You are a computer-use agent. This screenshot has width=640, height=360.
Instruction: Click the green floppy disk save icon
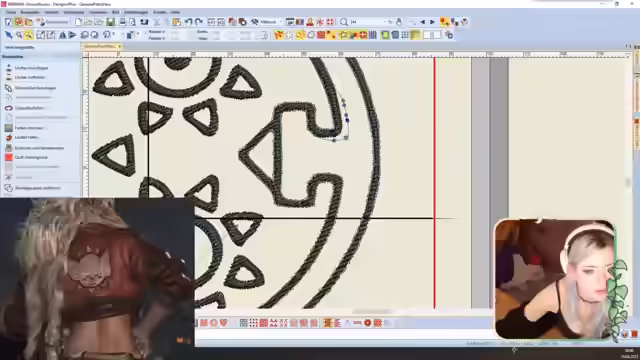point(111,22)
